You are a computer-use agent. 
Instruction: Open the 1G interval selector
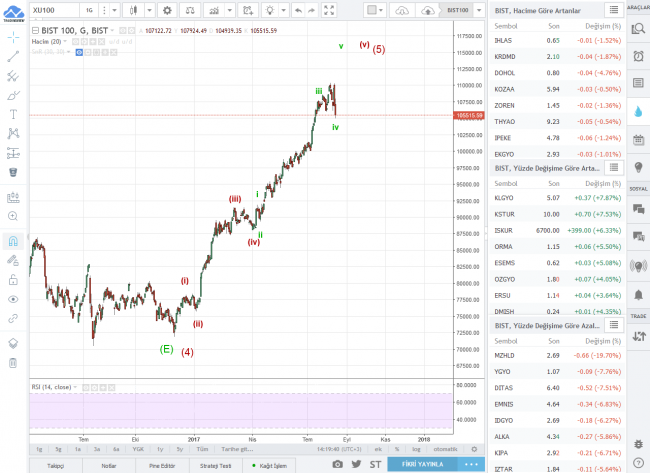pos(89,10)
